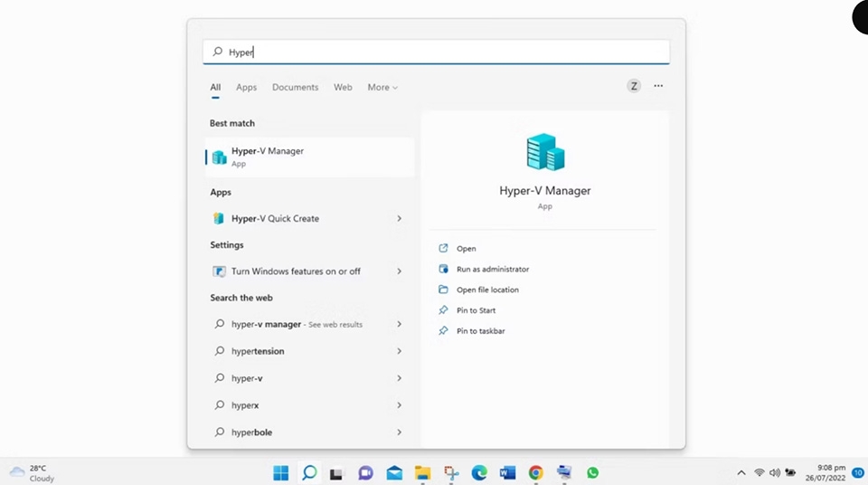Expand chevron for hyperbole suggestion
Image resolution: width=868 pixels, height=485 pixels.
tap(399, 432)
